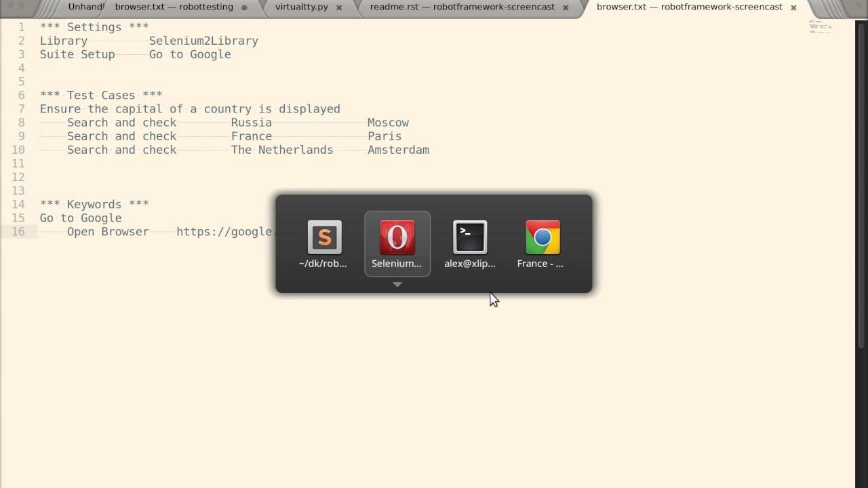868x488 pixels.
Task: Select the terminal alex@xlip icon in switcher
Action: pos(470,238)
